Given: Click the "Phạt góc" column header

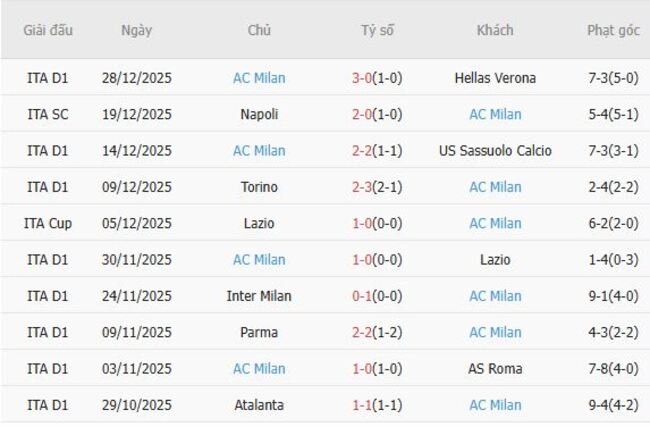Looking at the screenshot, I should (x=613, y=30).
